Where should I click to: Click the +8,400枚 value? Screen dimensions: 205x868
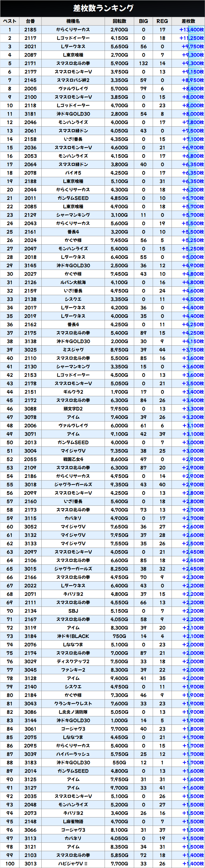(x=193, y=89)
